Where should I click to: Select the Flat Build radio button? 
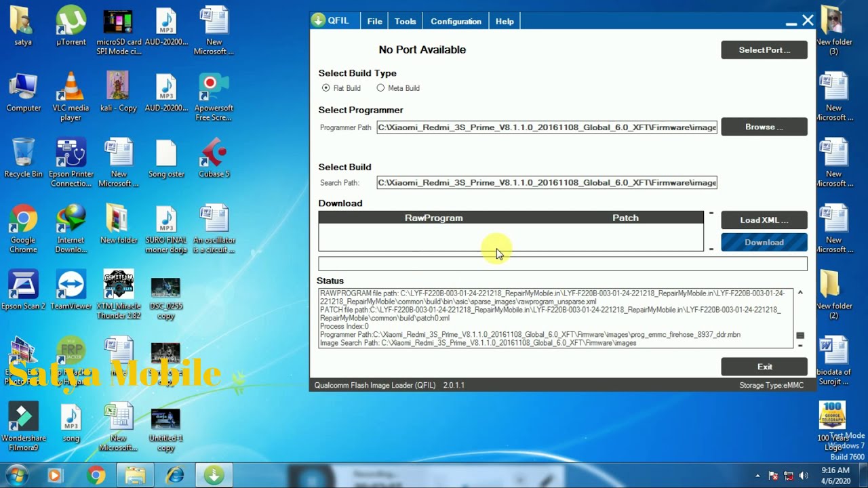[x=326, y=88]
